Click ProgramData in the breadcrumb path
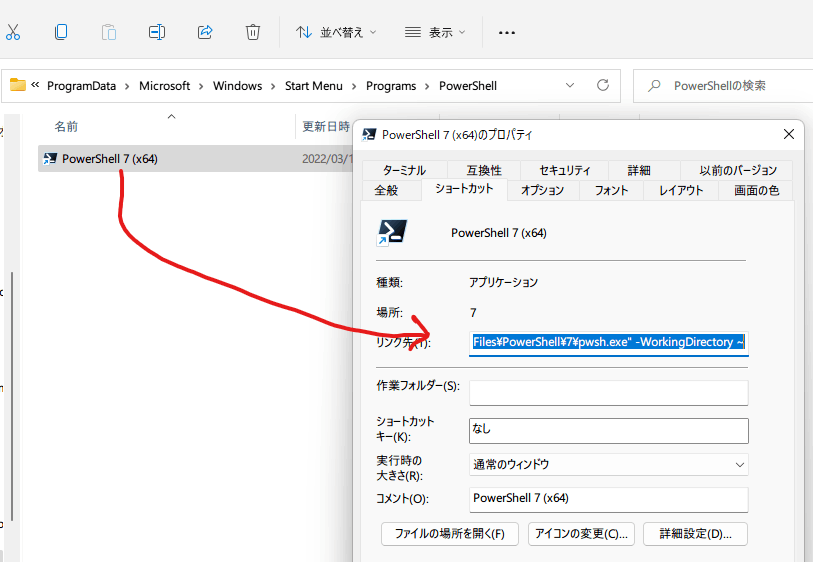This screenshot has width=813, height=562. click(x=81, y=86)
